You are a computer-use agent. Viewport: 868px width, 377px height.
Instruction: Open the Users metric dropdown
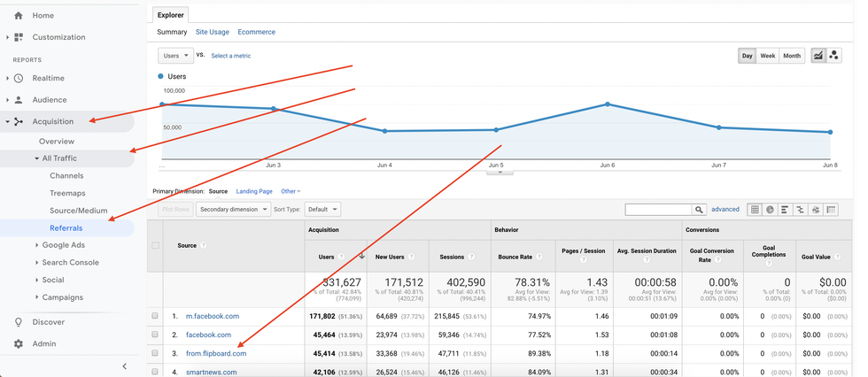175,55
